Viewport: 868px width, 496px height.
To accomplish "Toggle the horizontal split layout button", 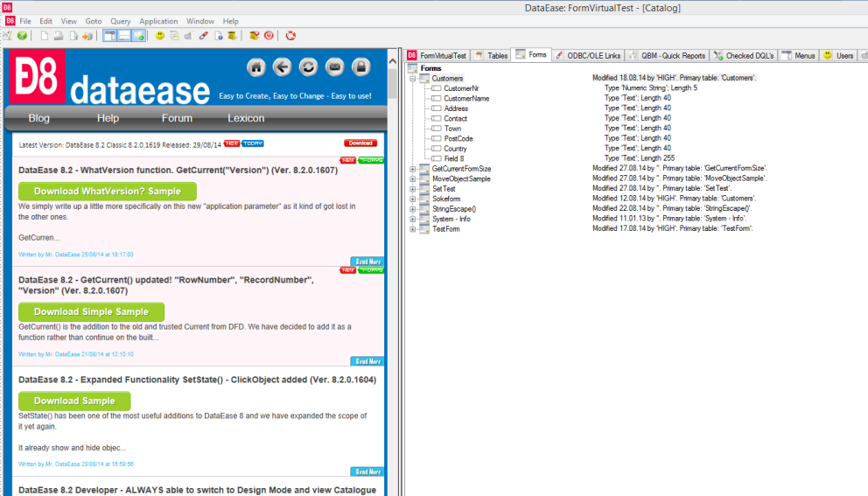I will coord(124,35).
